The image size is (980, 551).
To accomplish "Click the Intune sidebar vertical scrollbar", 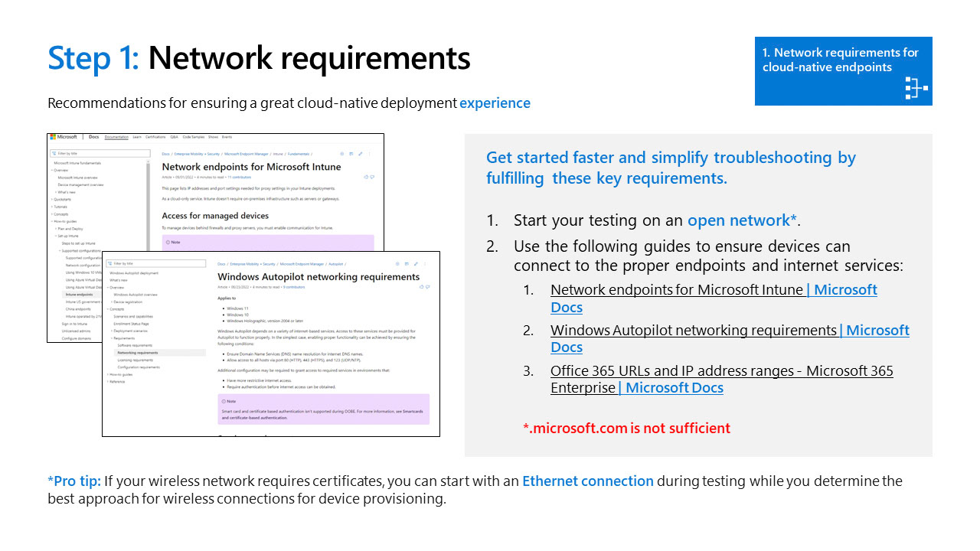I will [148, 204].
